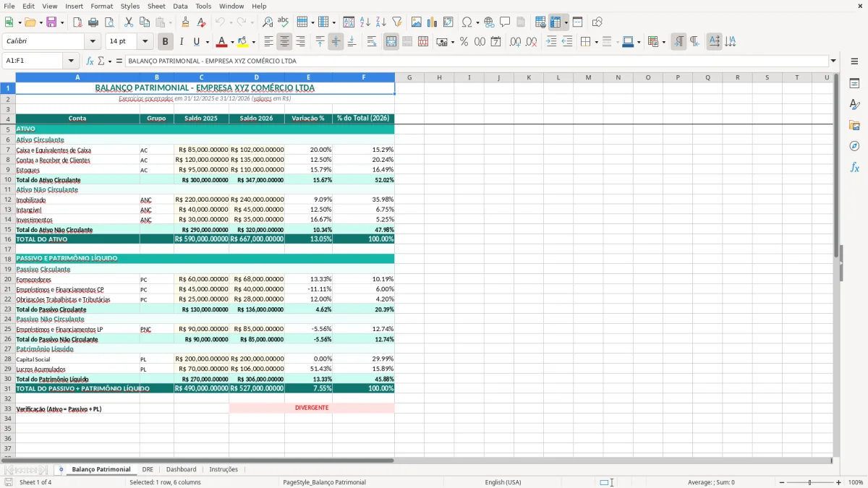Screen dimensions: 868x488
Task: Format as percent
Action: (x=464, y=42)
